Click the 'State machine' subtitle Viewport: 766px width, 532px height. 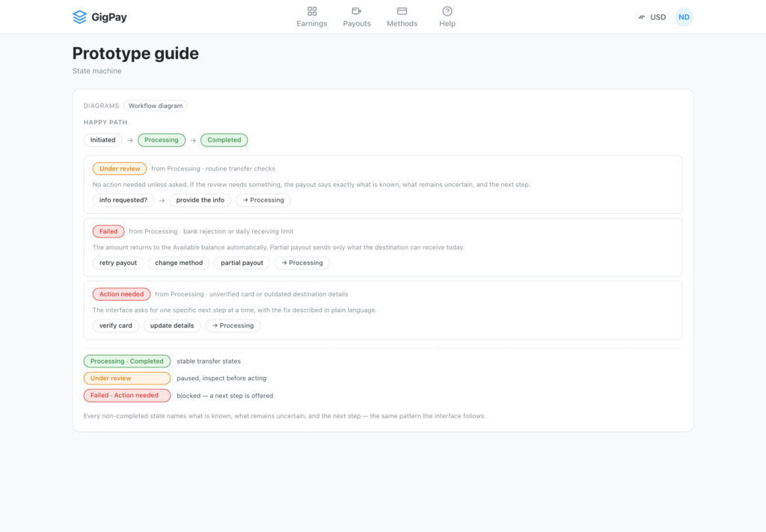[x=96, y=71]
